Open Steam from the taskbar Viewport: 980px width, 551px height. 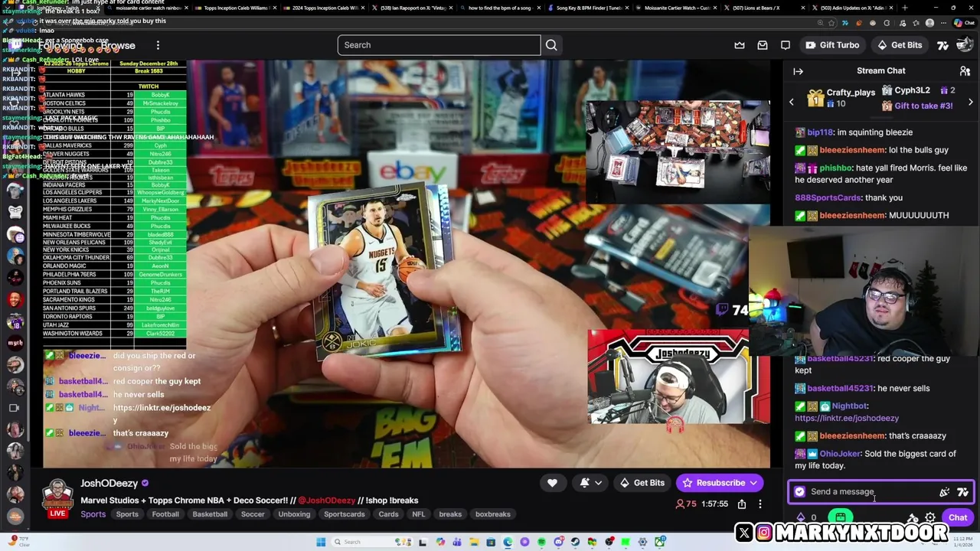(x=576, y=542)
